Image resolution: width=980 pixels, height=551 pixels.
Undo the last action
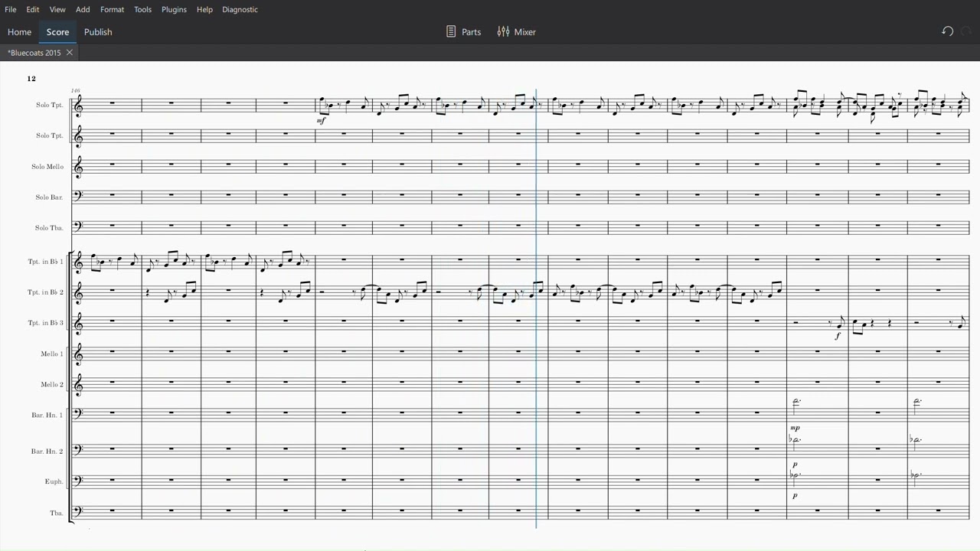point(948,31)
